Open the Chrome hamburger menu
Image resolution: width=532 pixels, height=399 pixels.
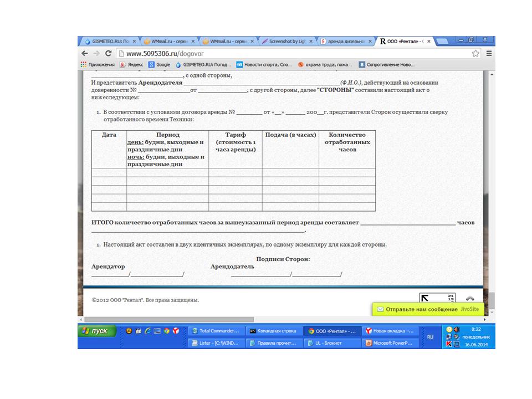(489, 53)
